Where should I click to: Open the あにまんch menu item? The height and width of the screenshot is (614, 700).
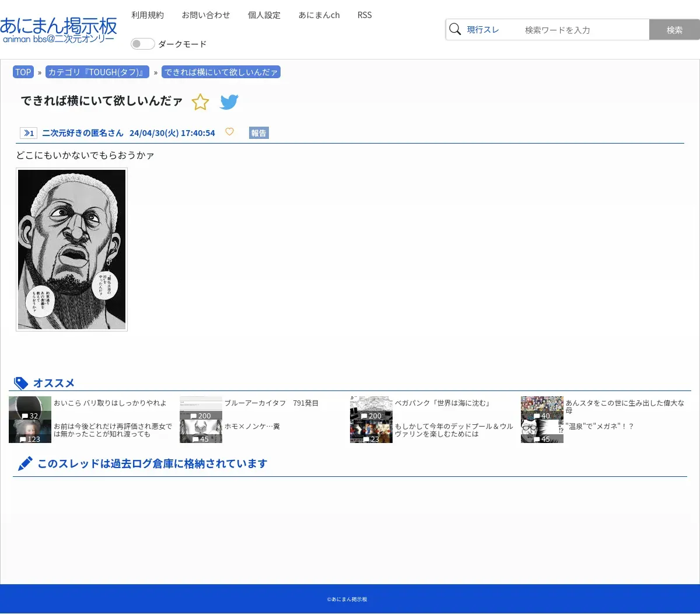point(319,15)
